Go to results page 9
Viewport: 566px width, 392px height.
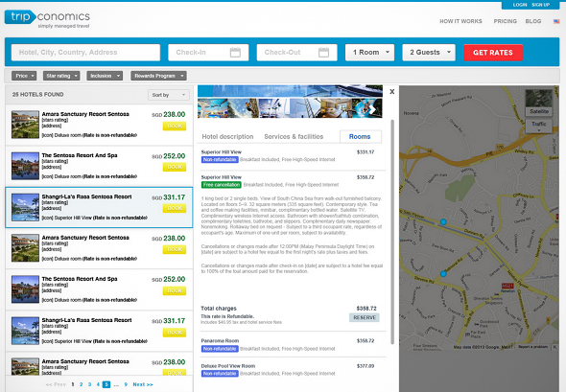126,384
